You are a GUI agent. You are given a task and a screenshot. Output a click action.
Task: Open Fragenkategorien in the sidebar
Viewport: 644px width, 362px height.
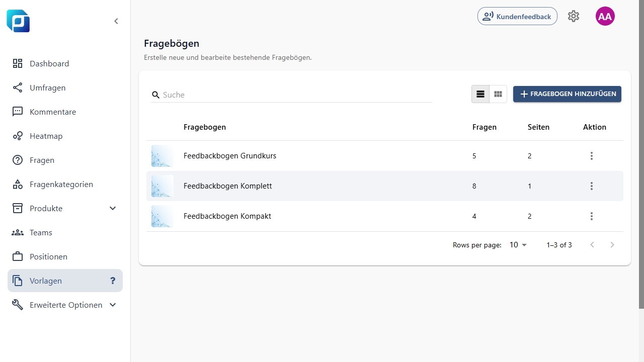(x=65, y=184)
